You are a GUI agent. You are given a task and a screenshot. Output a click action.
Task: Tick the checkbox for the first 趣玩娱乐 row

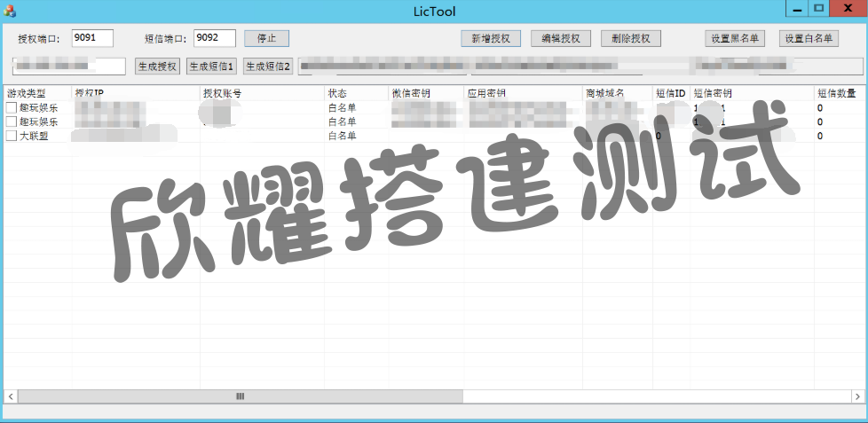click(12, 107)
